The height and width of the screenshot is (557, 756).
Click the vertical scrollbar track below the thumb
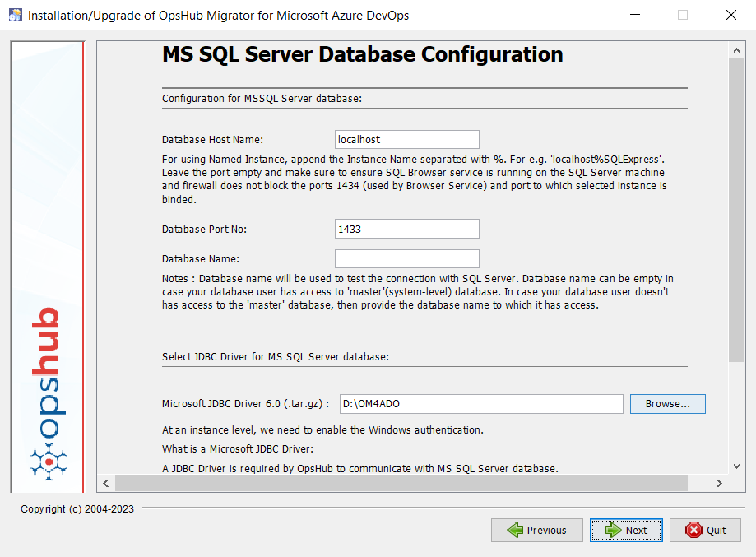[736, 411]
